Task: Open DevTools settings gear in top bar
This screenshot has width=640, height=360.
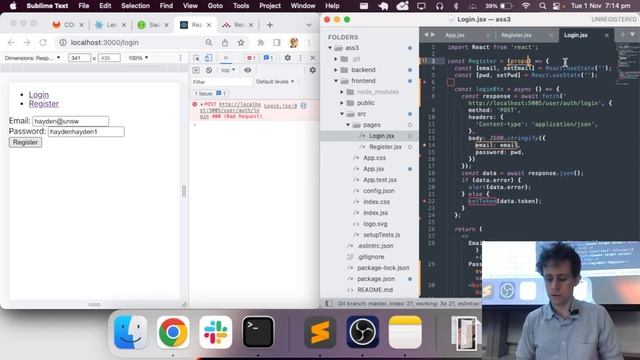Action: [x=287, y=58]
